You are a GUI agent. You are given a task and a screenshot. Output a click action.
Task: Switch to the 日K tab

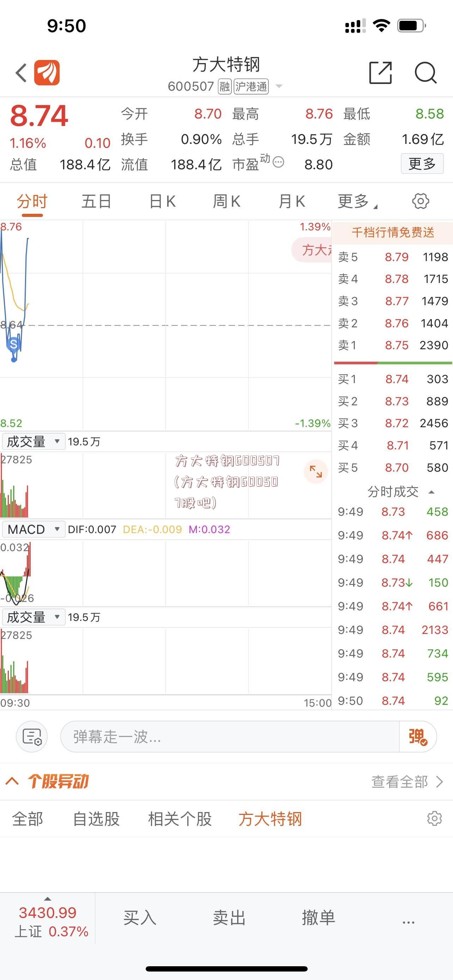pyautogui.click(x=162, y=201)
